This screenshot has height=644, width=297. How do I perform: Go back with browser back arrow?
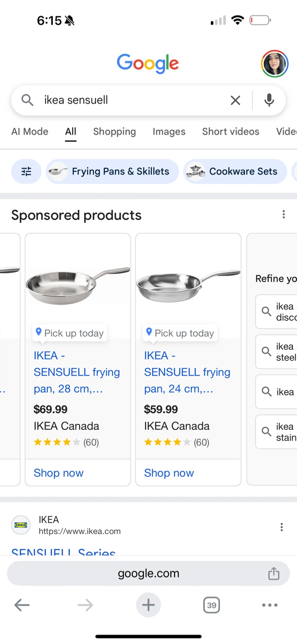22,605
